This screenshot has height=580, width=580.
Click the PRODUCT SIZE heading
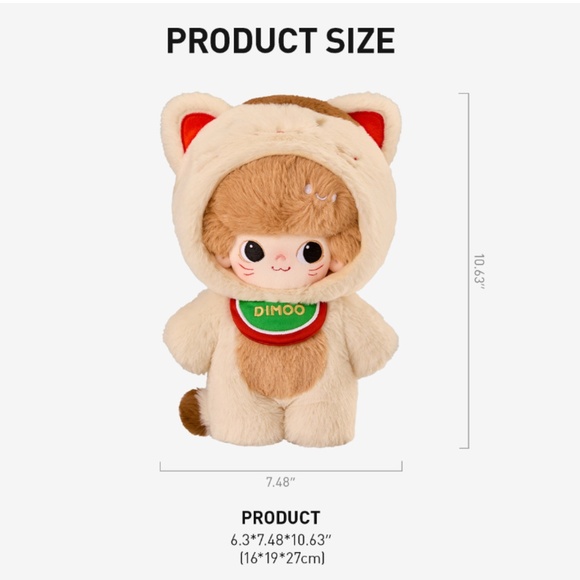point(281,41)
